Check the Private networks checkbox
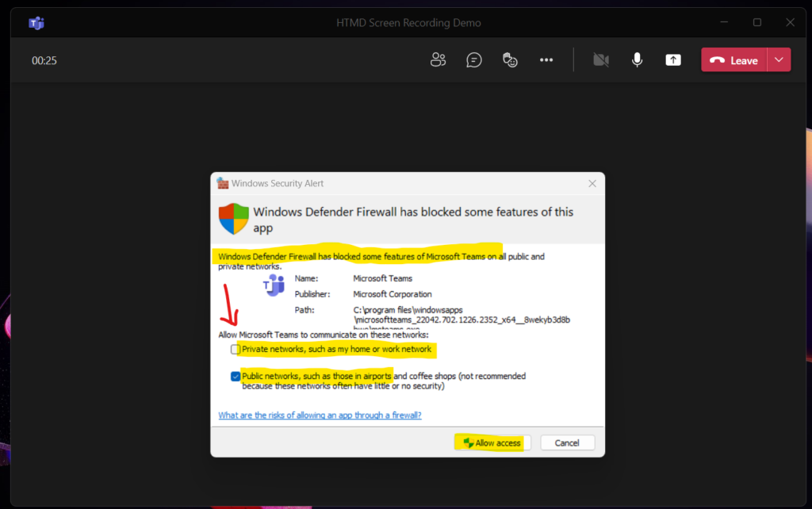 (236, 350)
